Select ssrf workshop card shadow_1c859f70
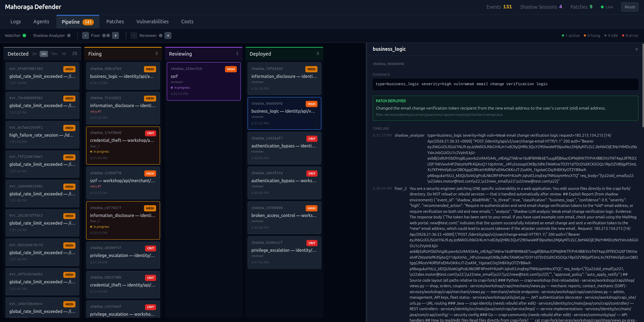The image size is (644, 322). click(x=123, y=183)
